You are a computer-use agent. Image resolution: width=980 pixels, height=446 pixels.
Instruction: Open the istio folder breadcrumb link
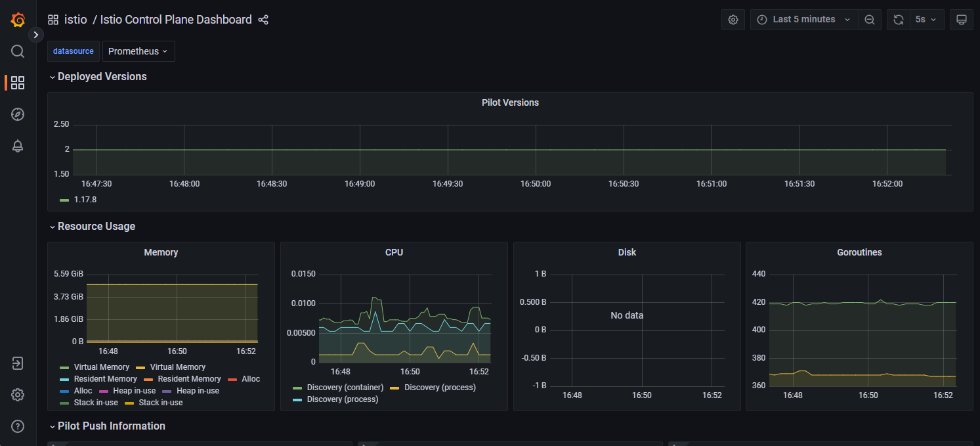75,20
